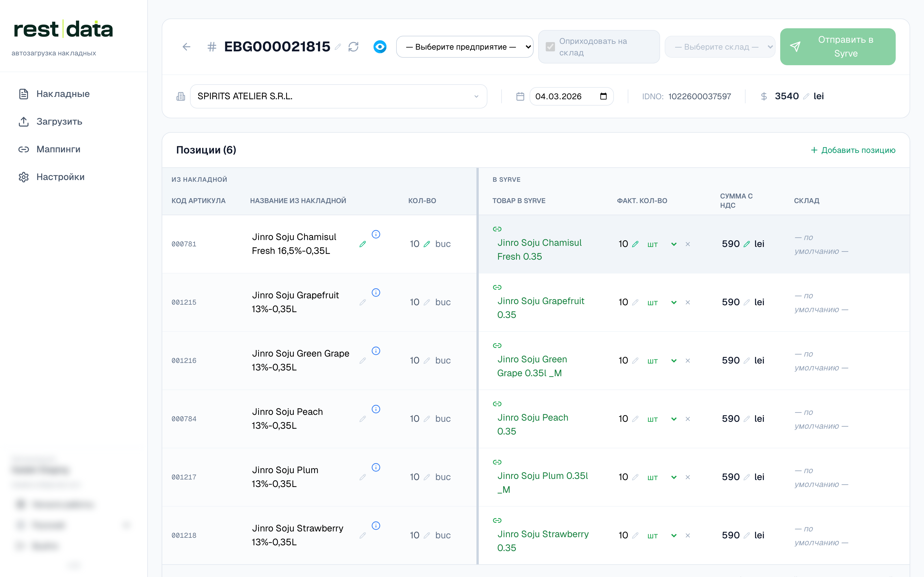Click Добавить позицию link
924x577 pixels.
coord(853,150)
